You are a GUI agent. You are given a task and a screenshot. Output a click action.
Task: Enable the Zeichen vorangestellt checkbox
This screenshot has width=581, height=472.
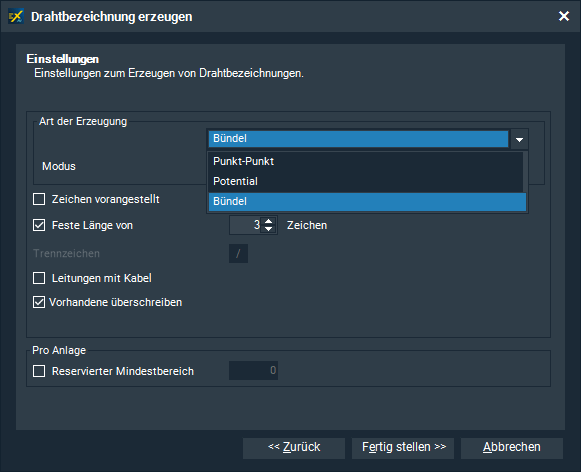point(39,199)
